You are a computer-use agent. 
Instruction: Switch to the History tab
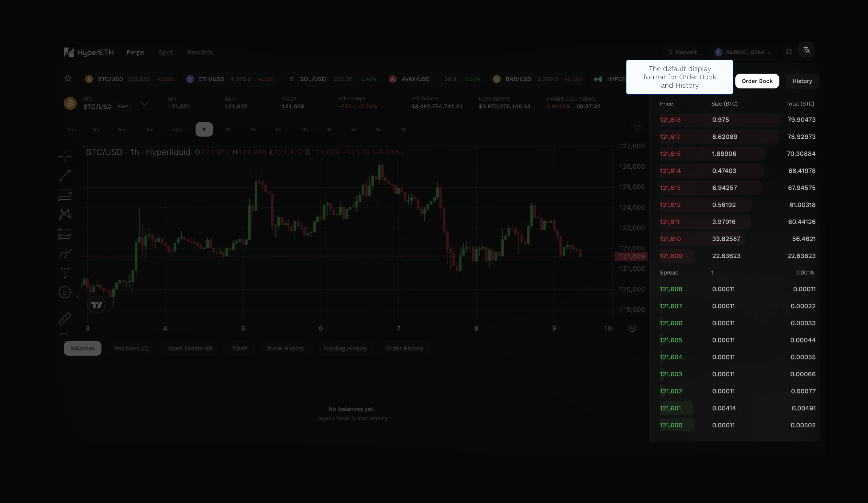(x=802, y=81)
